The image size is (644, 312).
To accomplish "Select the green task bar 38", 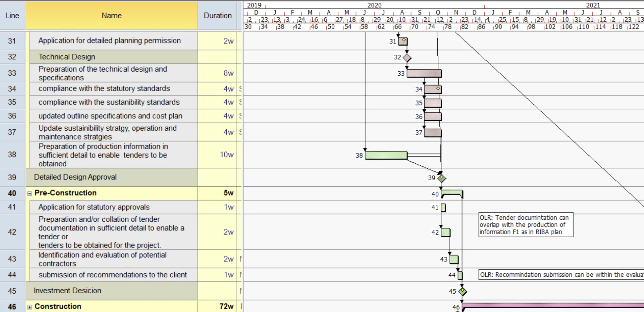I will (386, 155).
